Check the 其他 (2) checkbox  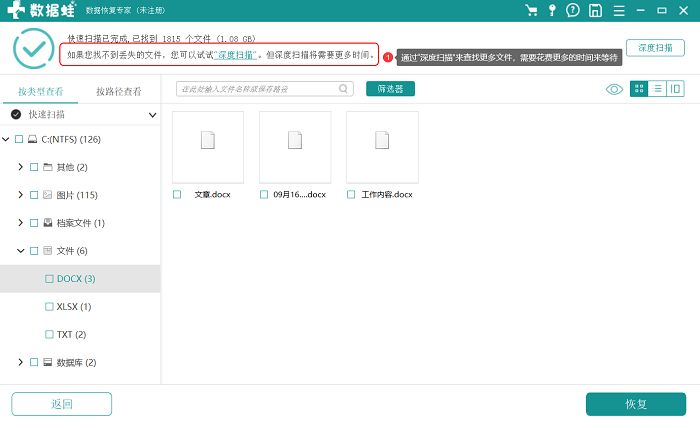[34, 167]
